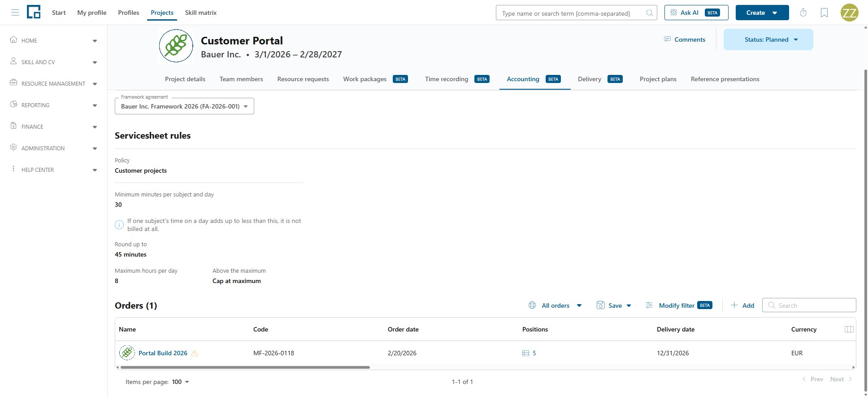This screenshot has height=397, width=868.
Task: Expand the FINANCE sidebar section
Action: (53, 127)
